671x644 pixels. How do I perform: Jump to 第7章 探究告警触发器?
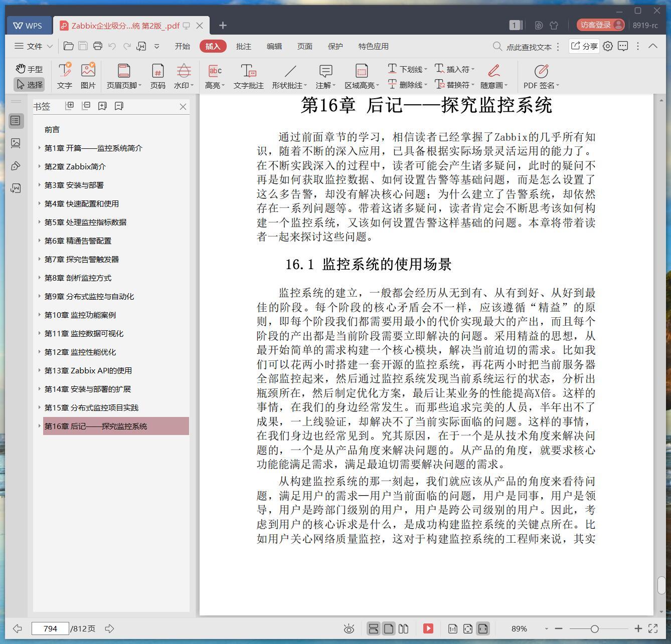tap(81, 259)
